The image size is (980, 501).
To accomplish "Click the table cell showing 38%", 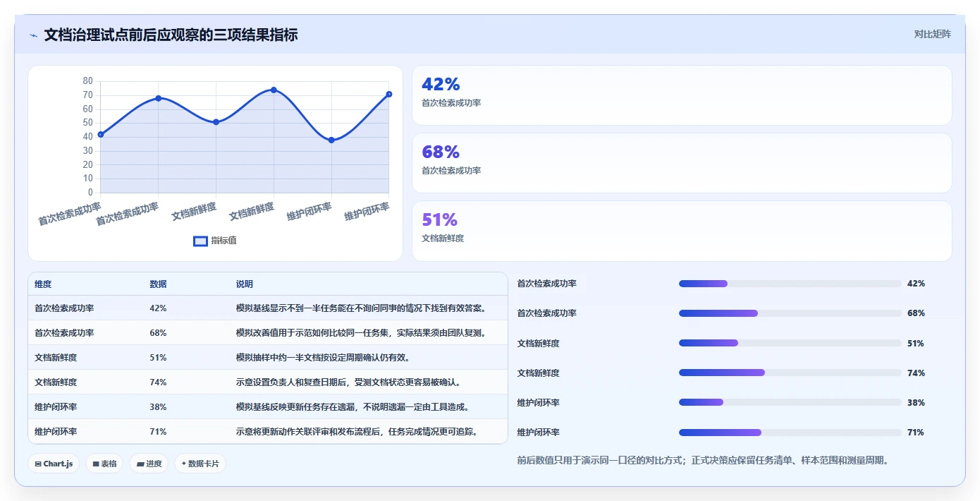I will tap(158, 407).
